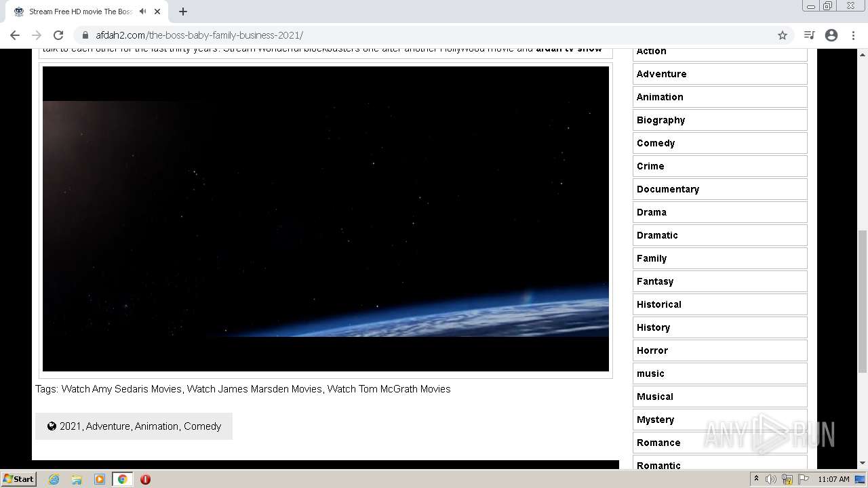This screenshot has width=868, height=488.
Task: Mute the tab using speaker icon
Action: pyautogui.click(x=143, y=12)
